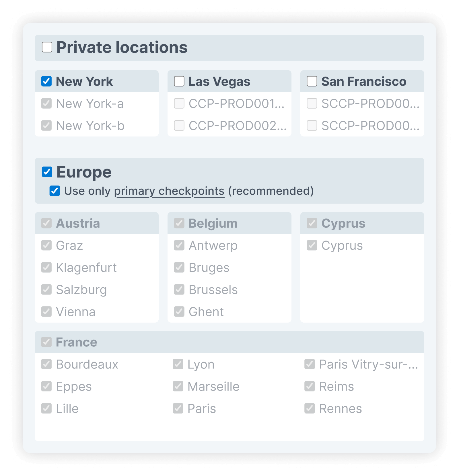Tick the CCP-PROD001 checkbox

coord(179,104)
